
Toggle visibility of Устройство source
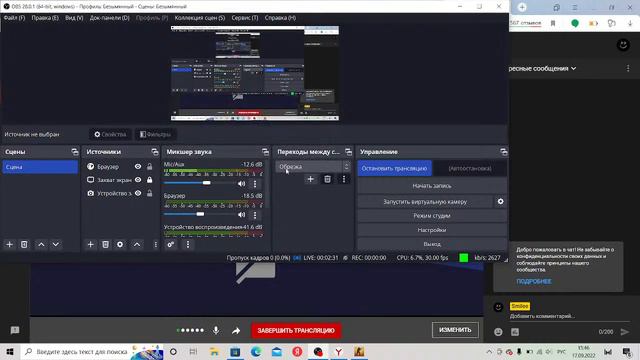point(138,193)
